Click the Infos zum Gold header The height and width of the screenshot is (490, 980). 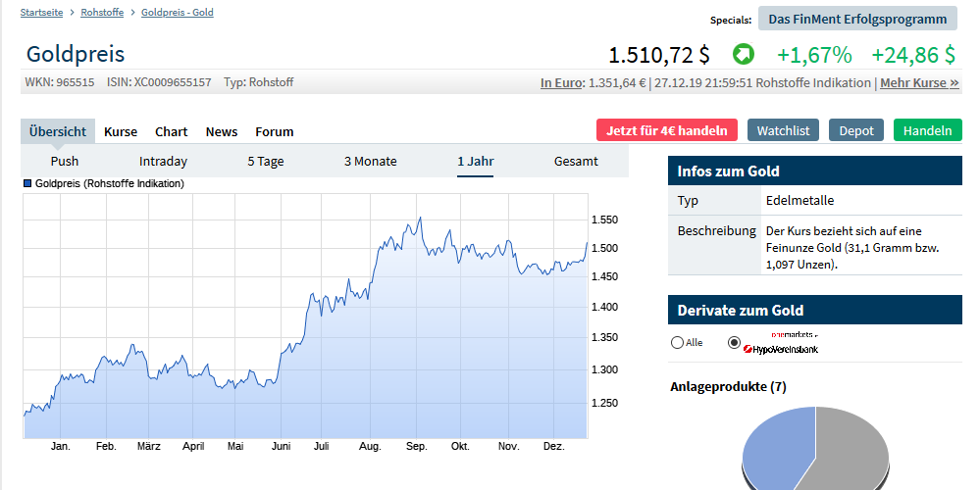pos(815,171)
